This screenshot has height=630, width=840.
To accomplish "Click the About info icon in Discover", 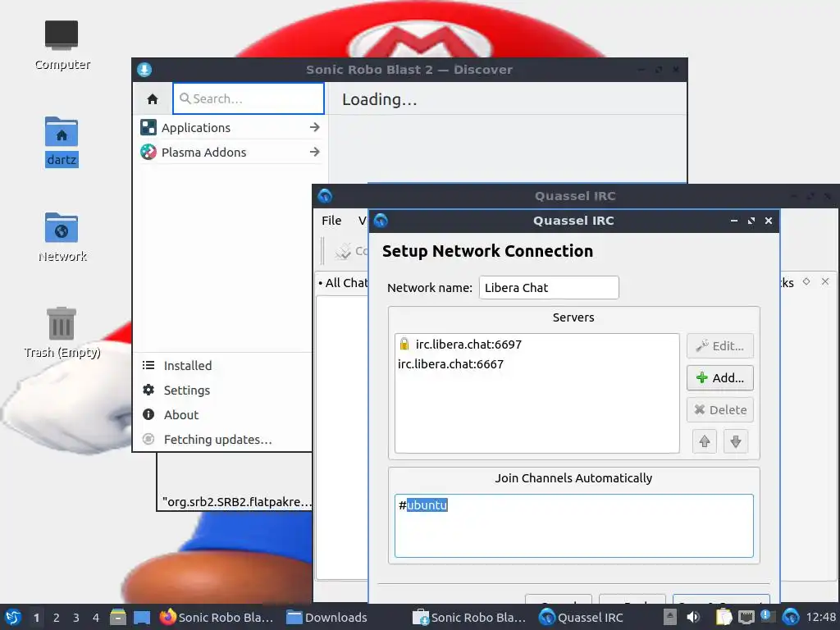I will [x=148, y=414].
